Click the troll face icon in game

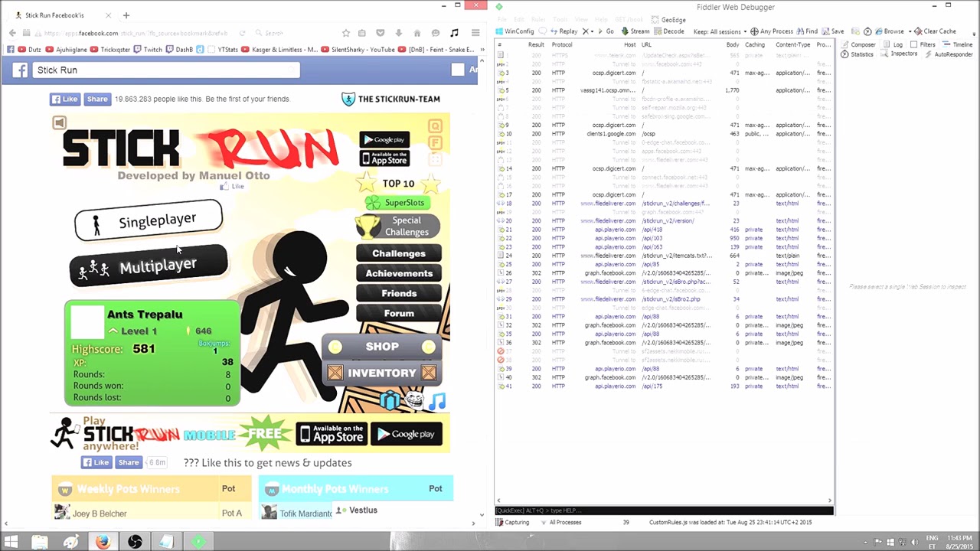(414, 400)
